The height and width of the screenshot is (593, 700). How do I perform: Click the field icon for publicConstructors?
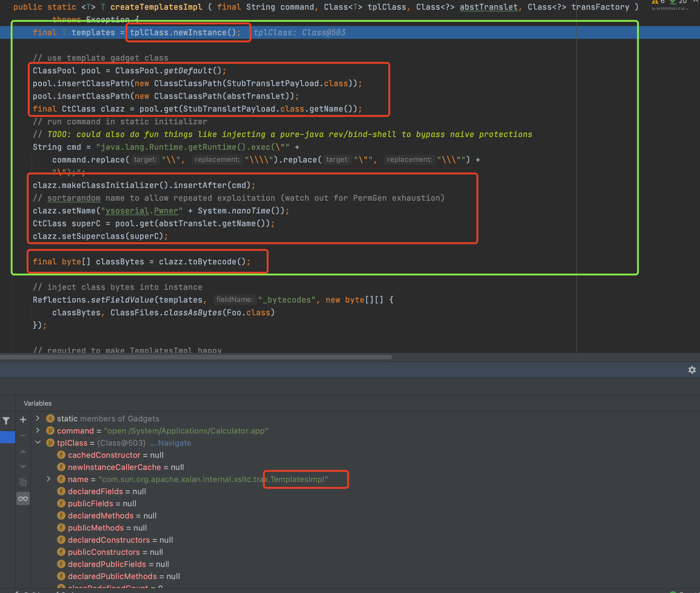click(x=61, y=552)
